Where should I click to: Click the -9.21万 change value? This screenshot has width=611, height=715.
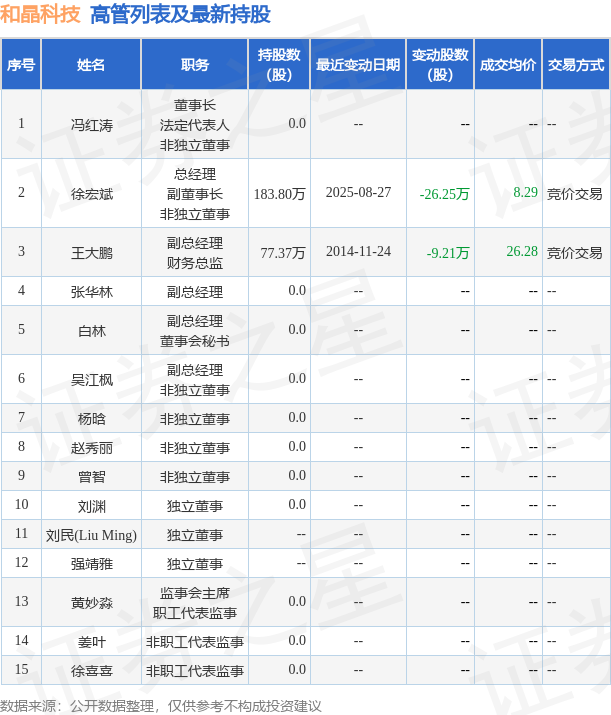click(x=448, y=253)
